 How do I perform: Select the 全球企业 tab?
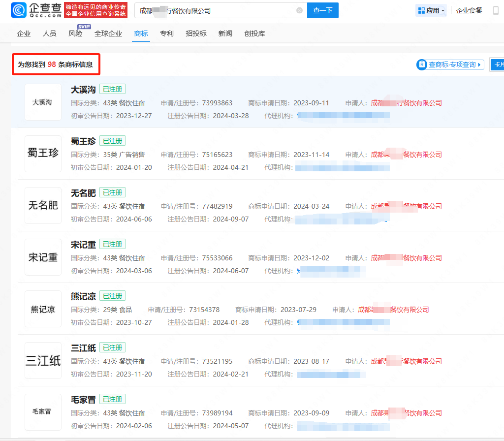(x=108, y=33)
